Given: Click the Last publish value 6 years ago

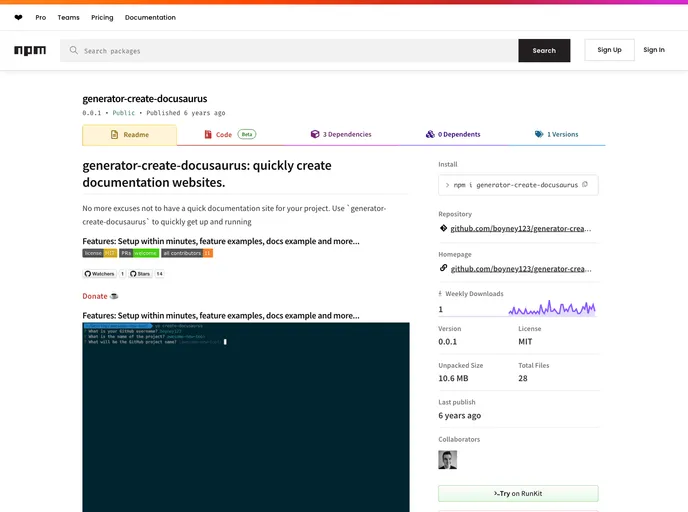Looking at the screenshot, I should [x=459, y=415].
